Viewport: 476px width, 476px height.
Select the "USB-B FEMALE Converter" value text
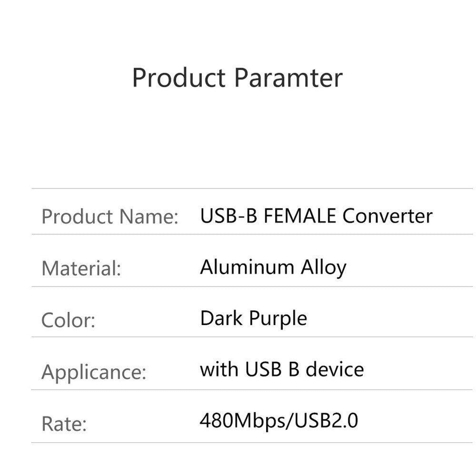click(x=316, y=216)
